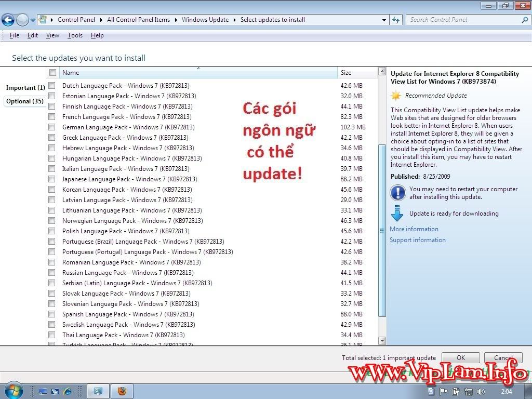
Task: Click the blue download arrow icon
Action: point(397,214)
